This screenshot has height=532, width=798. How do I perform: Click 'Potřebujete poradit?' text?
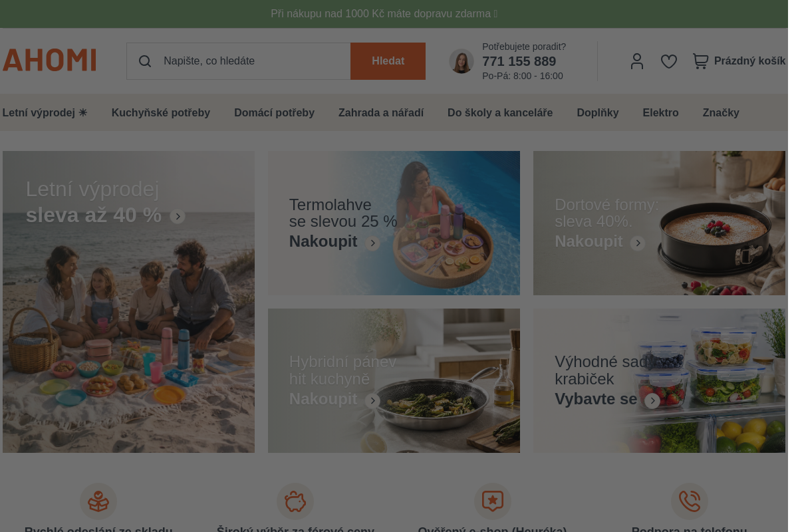tap(524, 47)
